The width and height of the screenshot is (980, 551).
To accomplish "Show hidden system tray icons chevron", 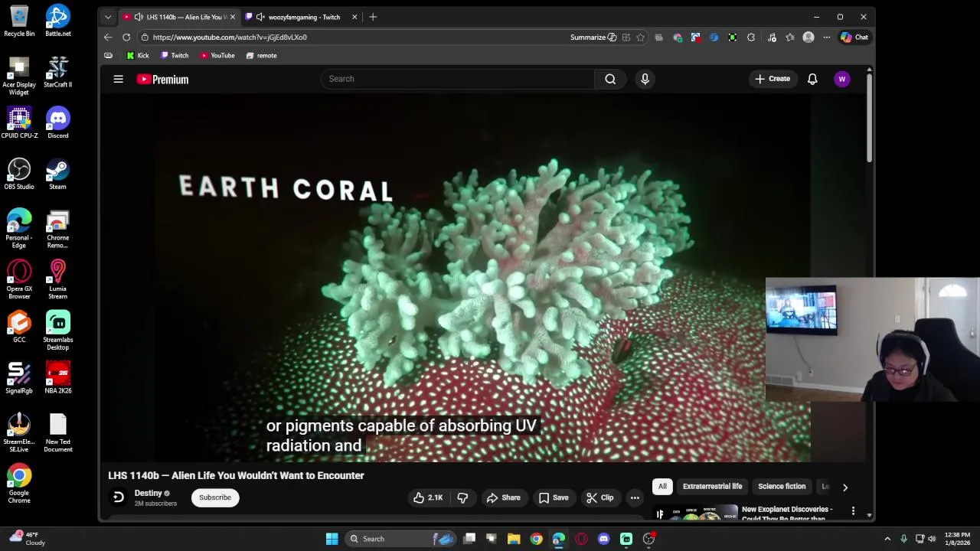I will pyautogui.click(x=887, y=539).
